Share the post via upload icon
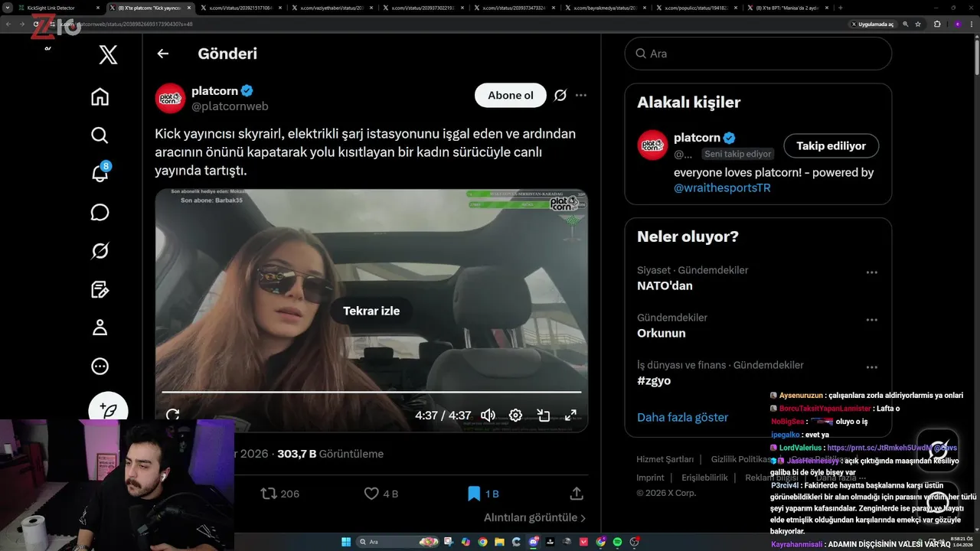 pos(577,494)
